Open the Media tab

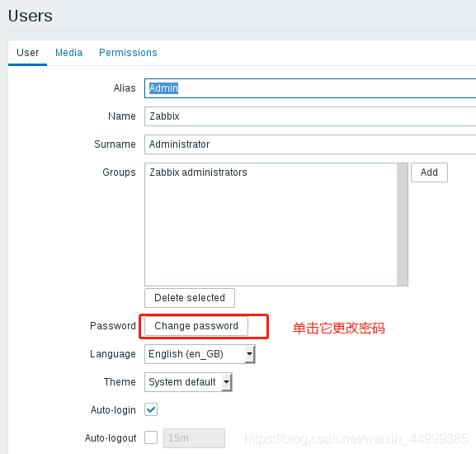pos(69,53)
